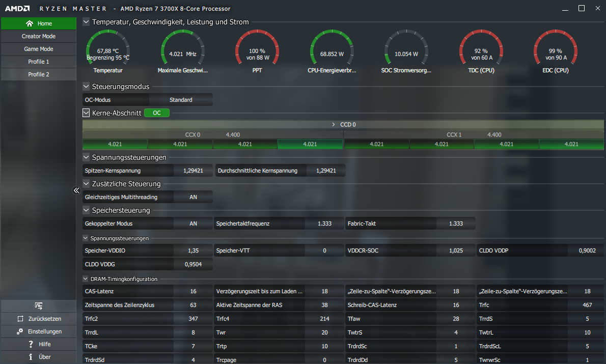606x364 pixels.
Task: Open the Home view
Action: click(39, 23)
